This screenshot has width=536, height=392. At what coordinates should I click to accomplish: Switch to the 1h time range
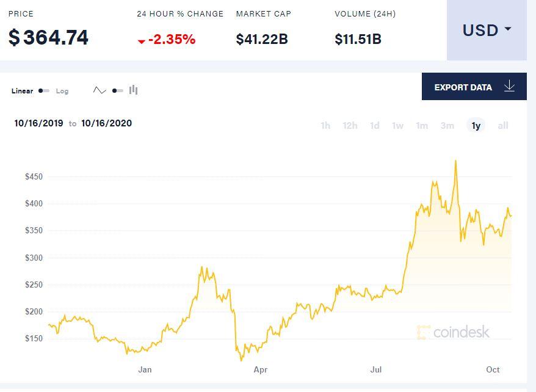(325, 126)
